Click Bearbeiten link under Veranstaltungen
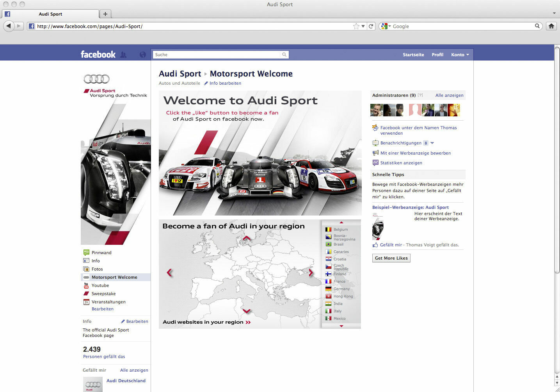 (x=103, y=309)
